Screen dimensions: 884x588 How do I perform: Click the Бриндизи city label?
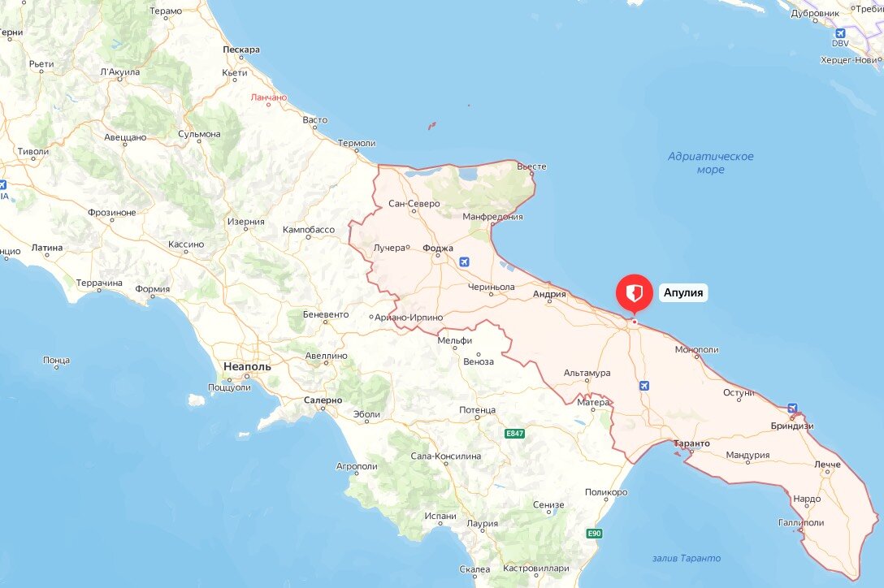tap(792, 426)
